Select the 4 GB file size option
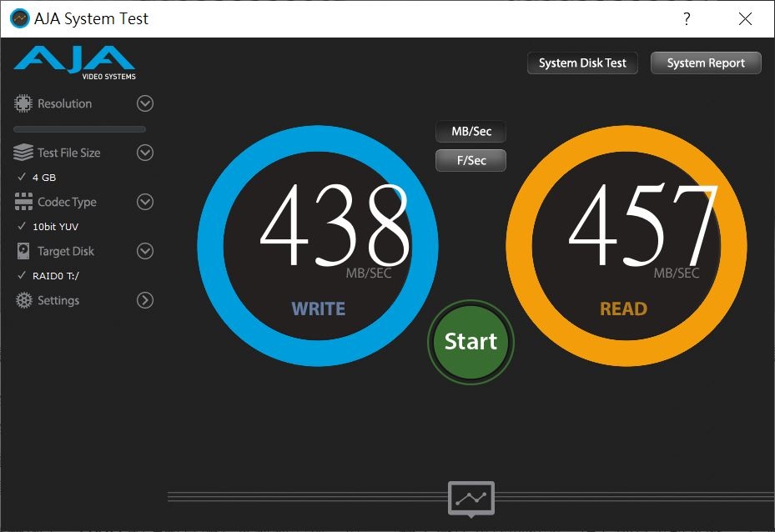The image size is (775, 532). 44,178
